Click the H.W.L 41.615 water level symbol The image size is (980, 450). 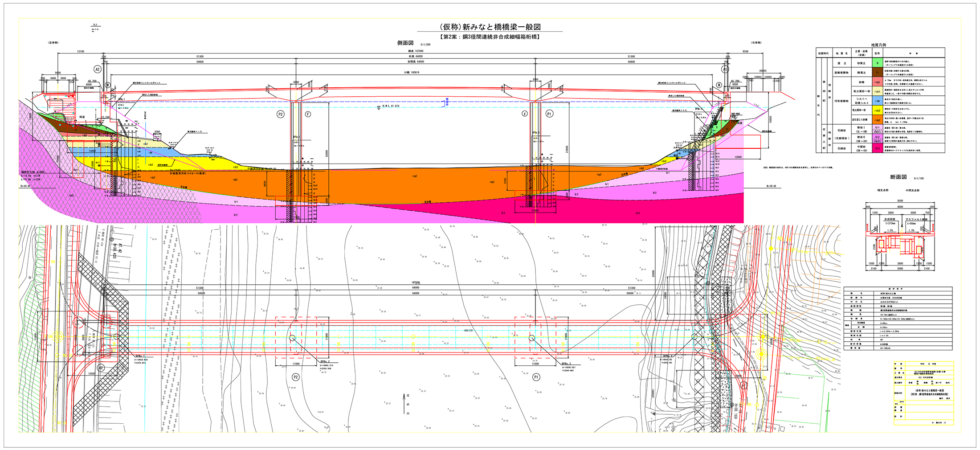pos(379,107)
